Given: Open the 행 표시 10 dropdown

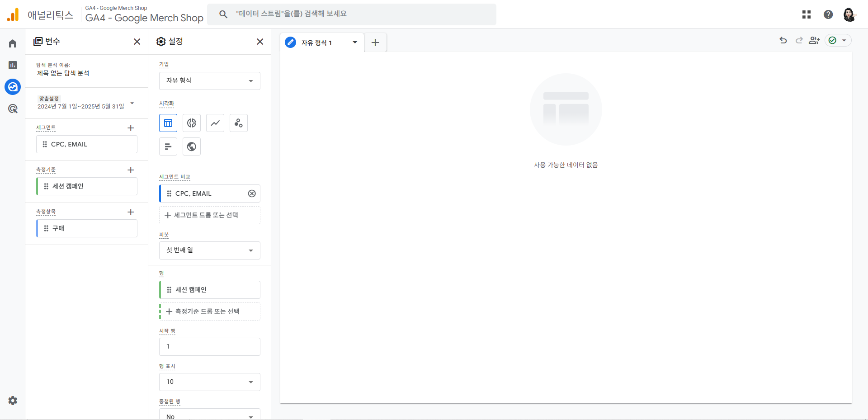Looking at the screenshot, I should click(210, 382).
